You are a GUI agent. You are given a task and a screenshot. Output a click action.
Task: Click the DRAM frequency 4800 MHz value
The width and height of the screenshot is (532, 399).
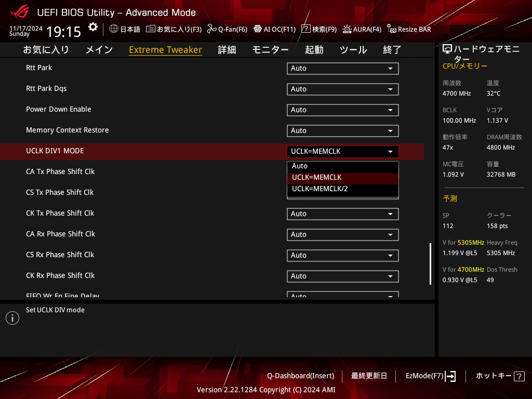[x=501, y=148]
